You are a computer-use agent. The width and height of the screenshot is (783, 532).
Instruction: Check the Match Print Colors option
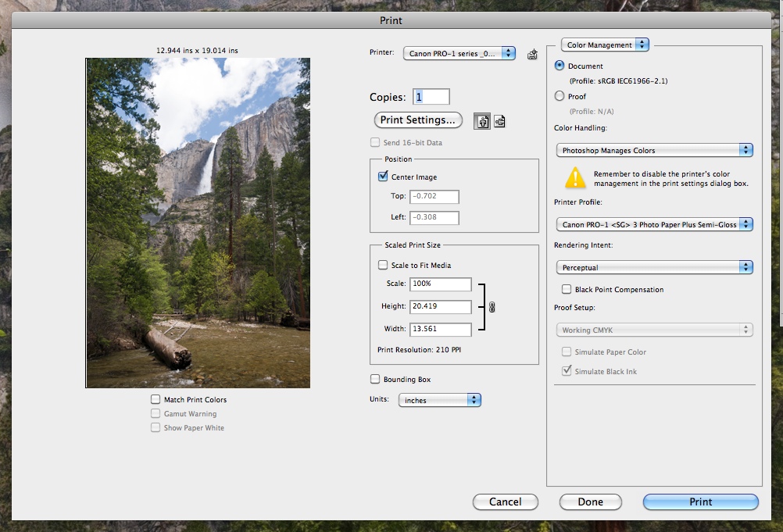(156, 400)
